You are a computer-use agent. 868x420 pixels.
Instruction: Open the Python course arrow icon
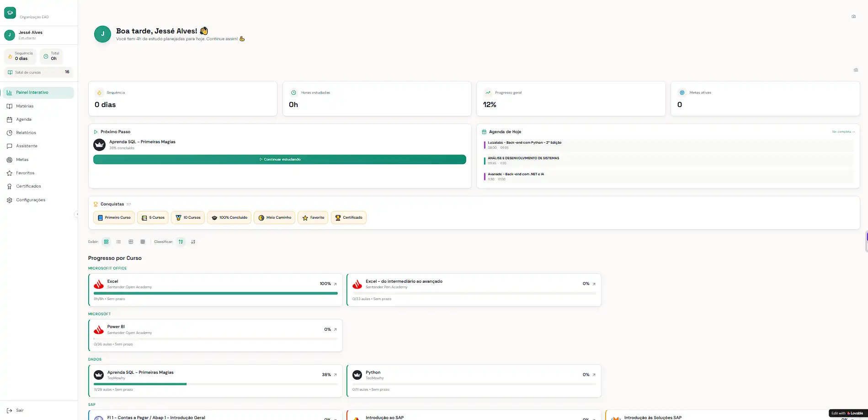tap(594, 375)
